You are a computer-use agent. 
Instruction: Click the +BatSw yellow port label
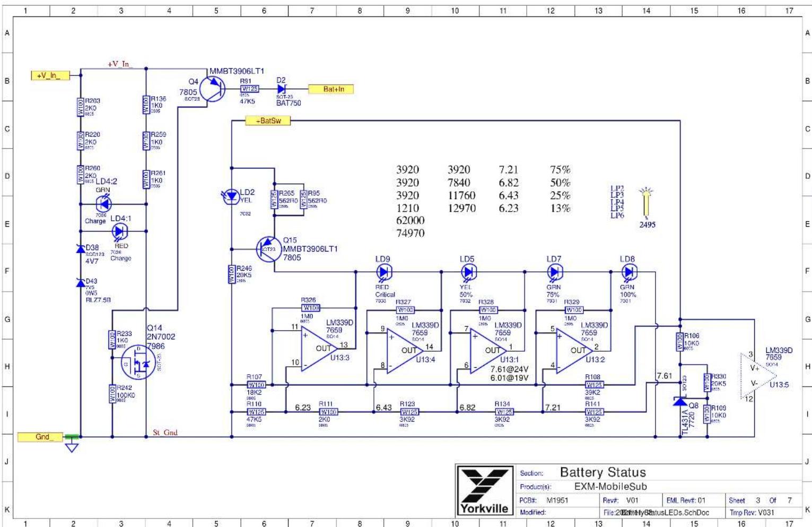tap(268, 121)
